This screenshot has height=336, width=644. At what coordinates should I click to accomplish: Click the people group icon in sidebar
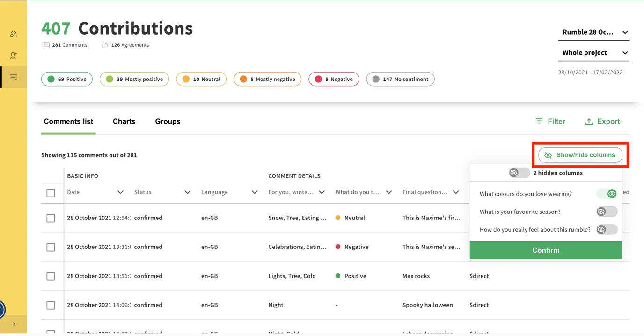point(14,34)
